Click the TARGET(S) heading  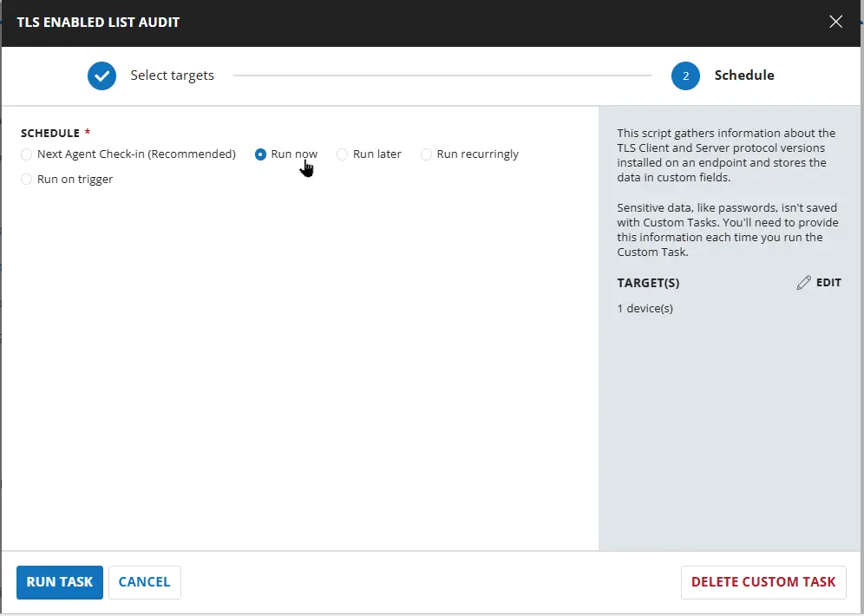[x=648, y=283]
